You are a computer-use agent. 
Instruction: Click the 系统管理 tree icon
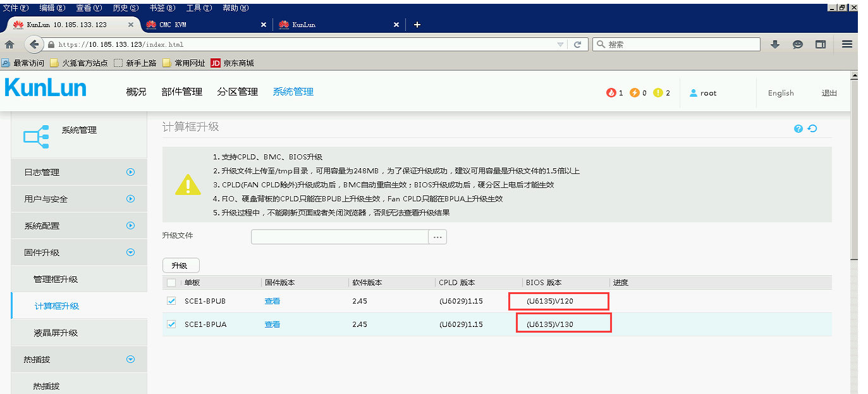pos(36,136)
